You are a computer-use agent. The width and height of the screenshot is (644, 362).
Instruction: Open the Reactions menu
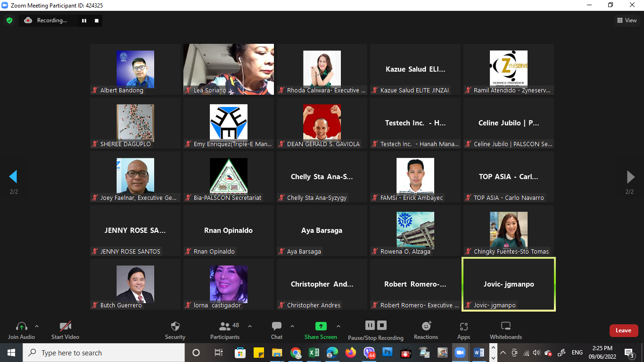point(426,330)
